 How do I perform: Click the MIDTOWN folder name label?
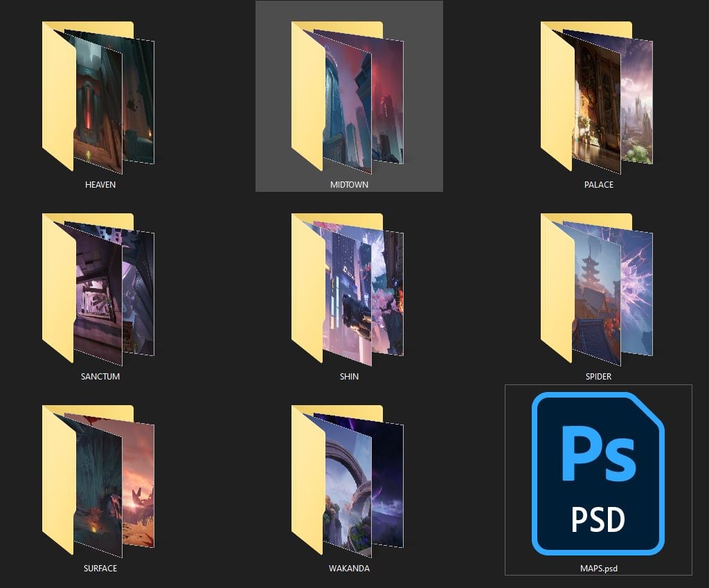click(x=349, y=184)
